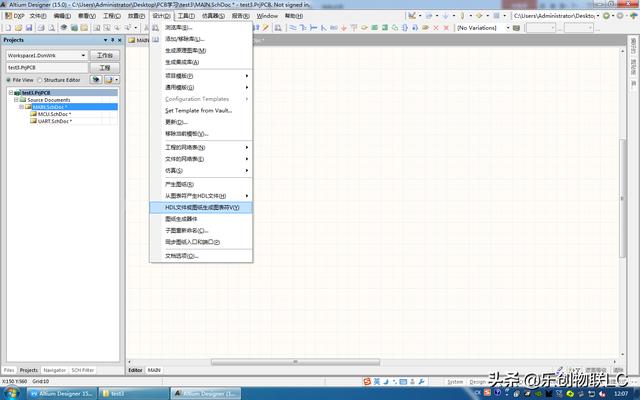The width and height of the screenshot is (640, 400).
Task: Expand the 文件的网络表 submenu
Action: pos(201,159)
